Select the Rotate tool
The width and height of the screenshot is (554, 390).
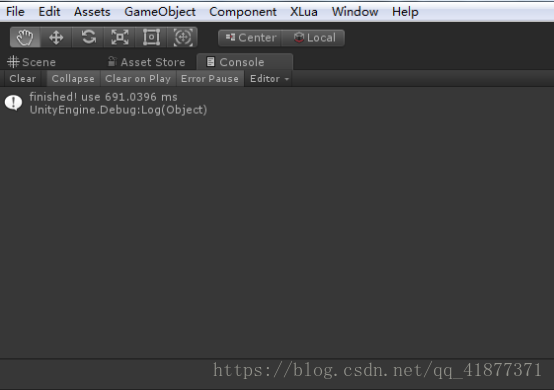pyautogui.click(x=88, y=37)
